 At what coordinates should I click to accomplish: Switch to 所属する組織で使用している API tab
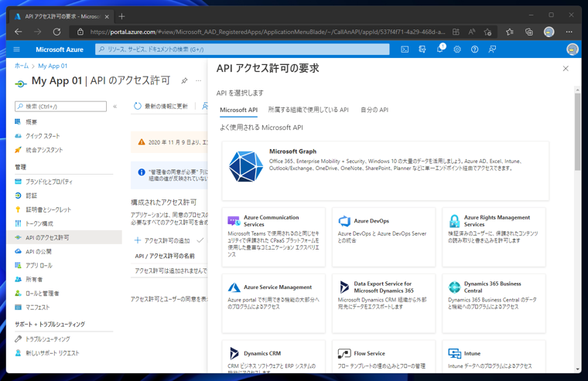pyautogui.click(x=308, y=110)
